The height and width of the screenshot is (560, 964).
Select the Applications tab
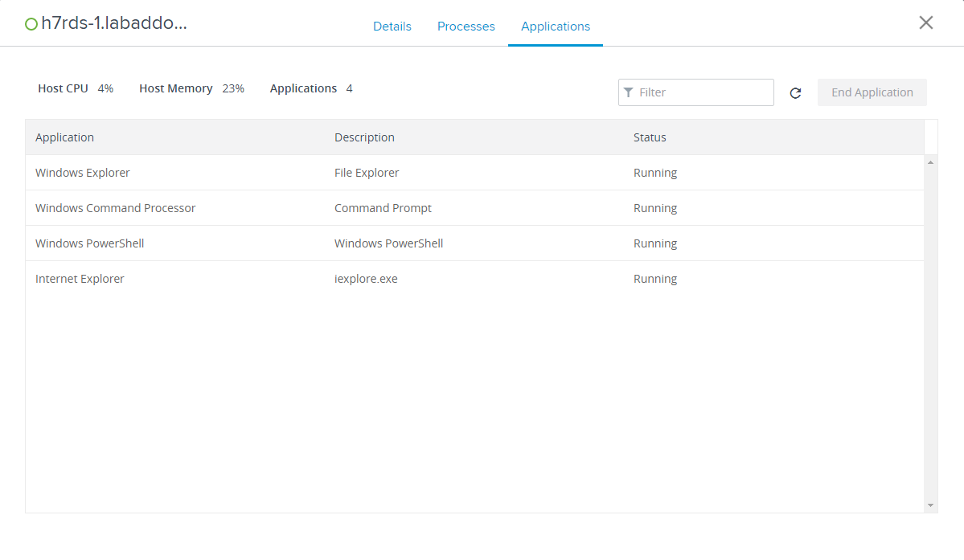[555, 27]
